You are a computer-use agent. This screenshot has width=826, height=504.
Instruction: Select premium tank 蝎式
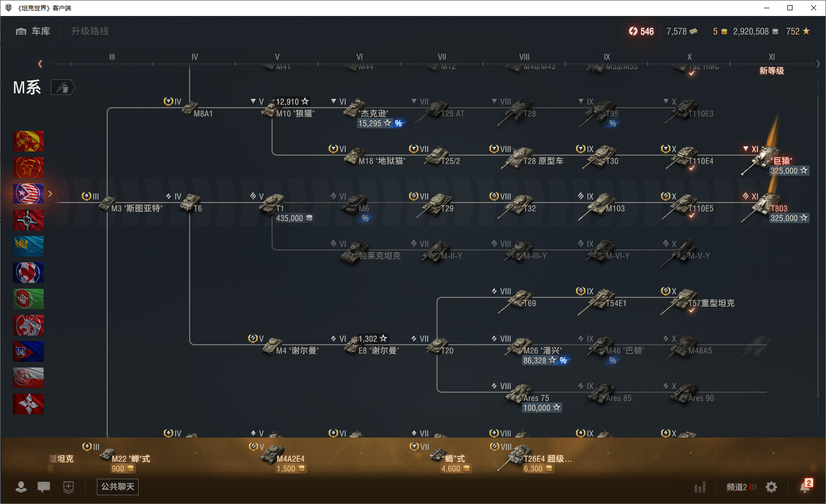(x=441, y=459)
